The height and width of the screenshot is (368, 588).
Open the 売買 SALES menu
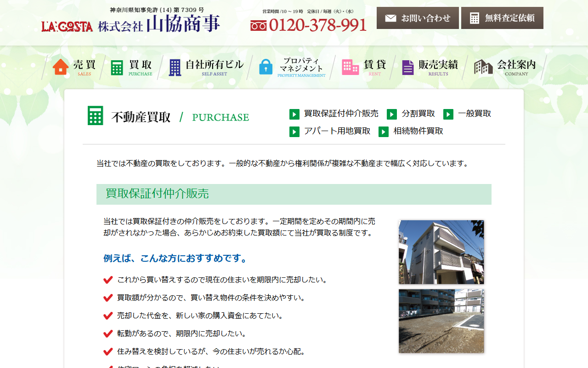pyautogui.click(x=73, y=67)
